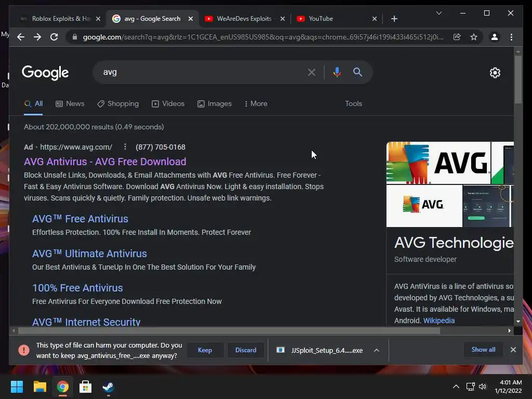532x399 pixels.
Task: Click the address bar URL
Action: tap(263, 37)
